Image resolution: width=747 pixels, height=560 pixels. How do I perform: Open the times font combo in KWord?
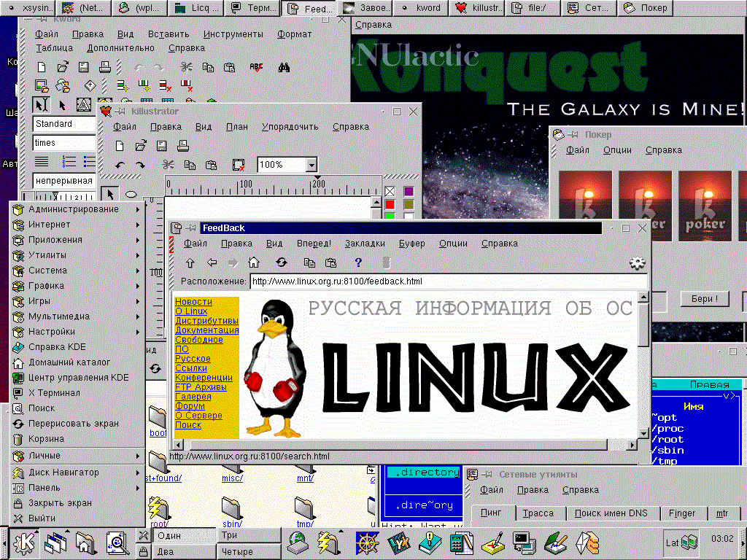click(x=64, y=143)
